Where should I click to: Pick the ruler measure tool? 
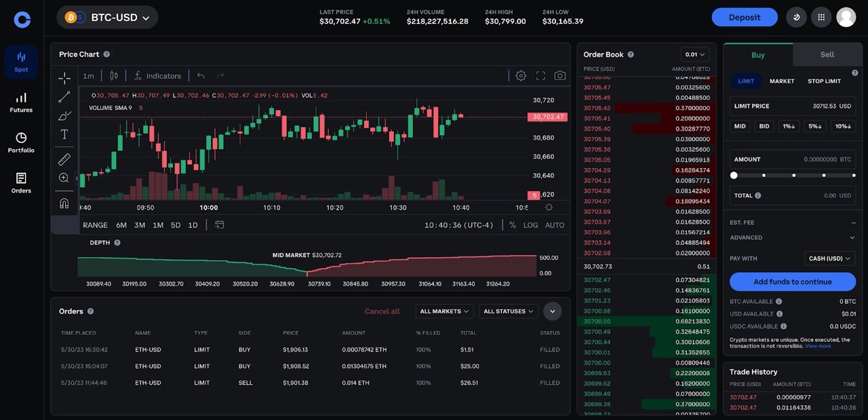(64, 159)
